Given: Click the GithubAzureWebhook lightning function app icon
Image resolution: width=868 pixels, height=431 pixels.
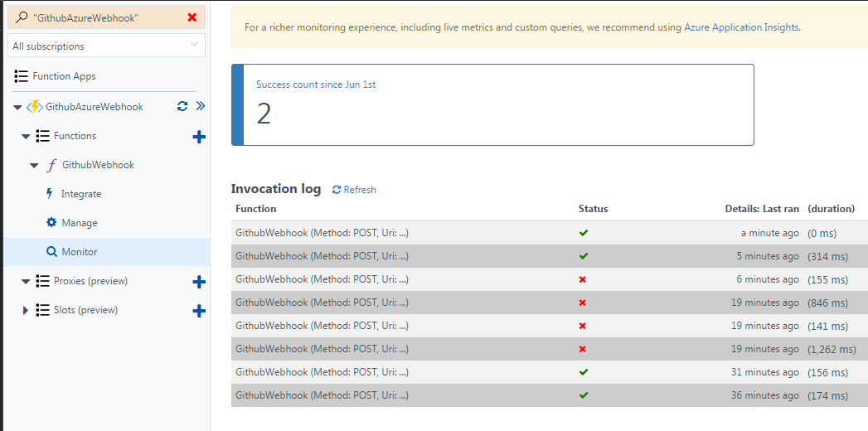Looking at the screenshot, I should (34, 107).
